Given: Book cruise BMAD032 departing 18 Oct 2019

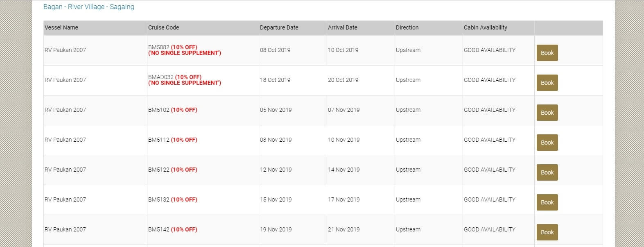Looking at the screenshot, I should [547, 83].
